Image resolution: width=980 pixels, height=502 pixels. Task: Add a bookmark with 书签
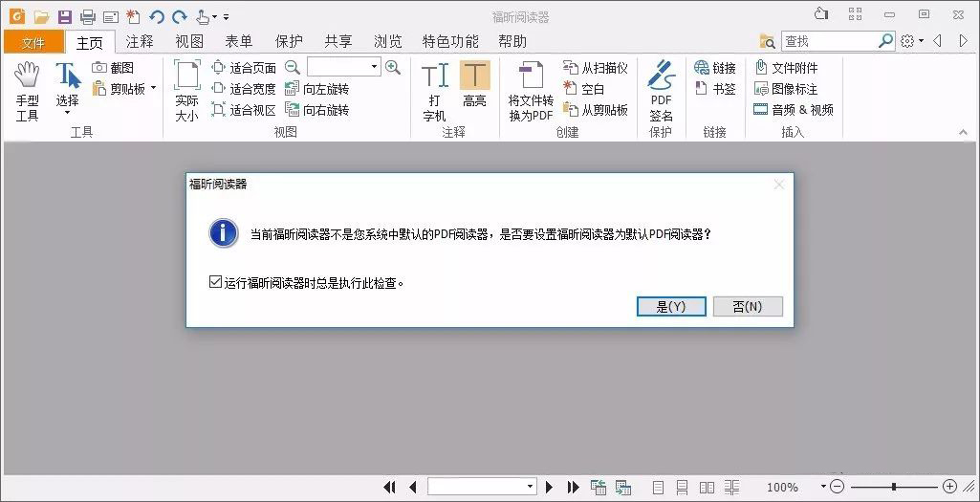click(x=715, y=89)
